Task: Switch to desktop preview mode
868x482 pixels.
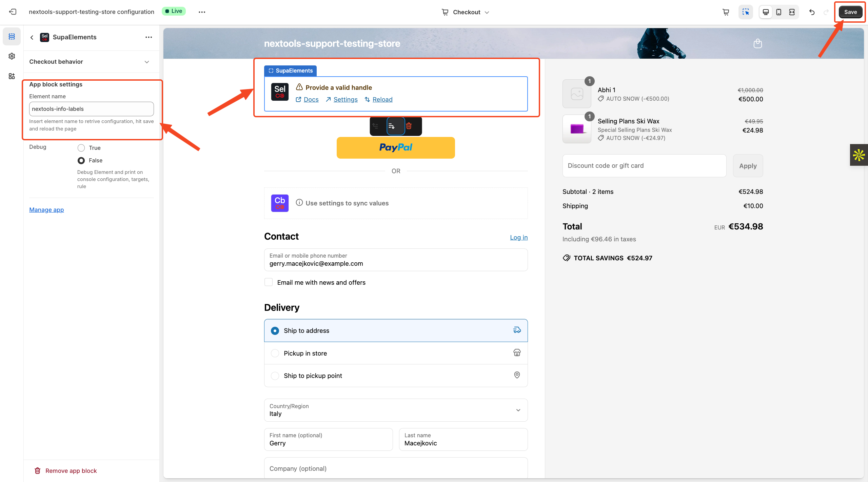Action: (766, 12)
